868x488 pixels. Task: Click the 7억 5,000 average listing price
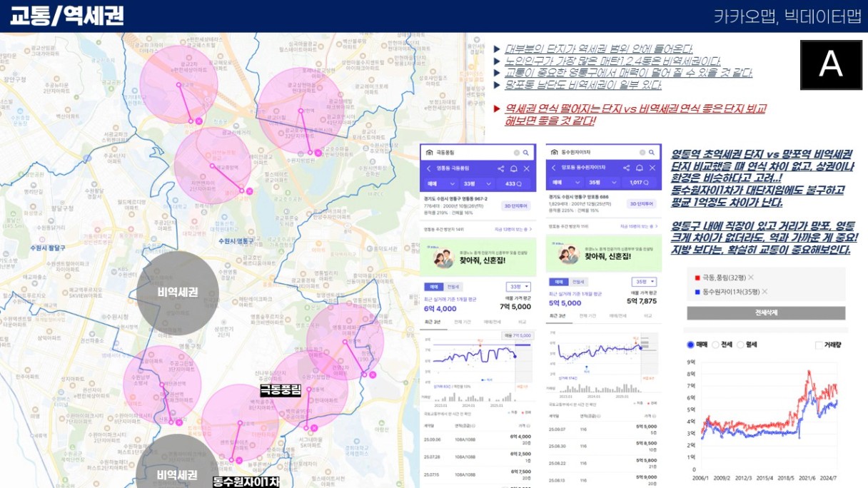click(515, 307)
